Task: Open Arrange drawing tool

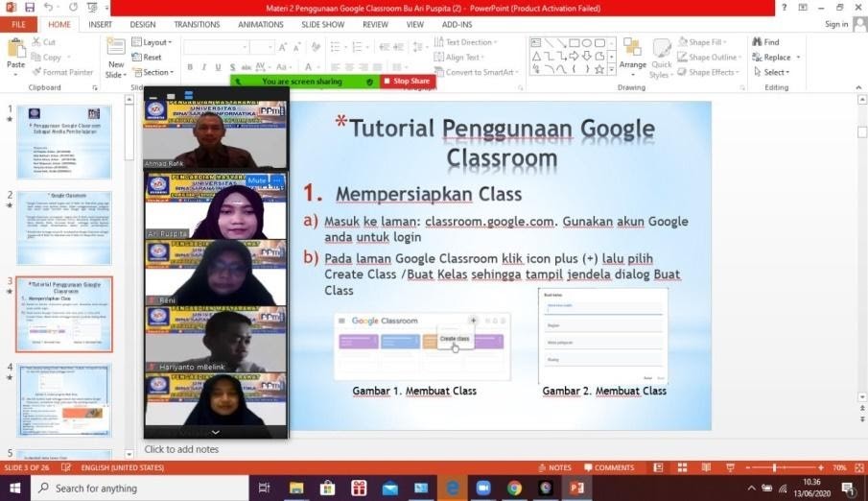Action: pos(633,57)
